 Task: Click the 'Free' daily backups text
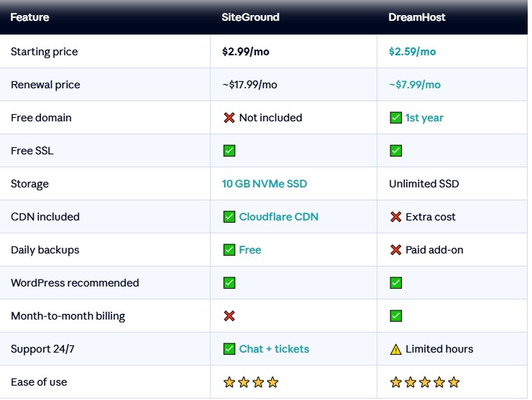[250, 250]
